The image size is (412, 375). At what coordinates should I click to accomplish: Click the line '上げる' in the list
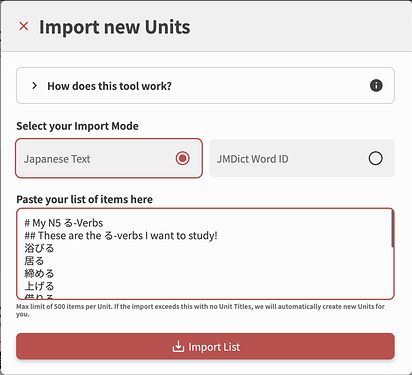(39, 286)
